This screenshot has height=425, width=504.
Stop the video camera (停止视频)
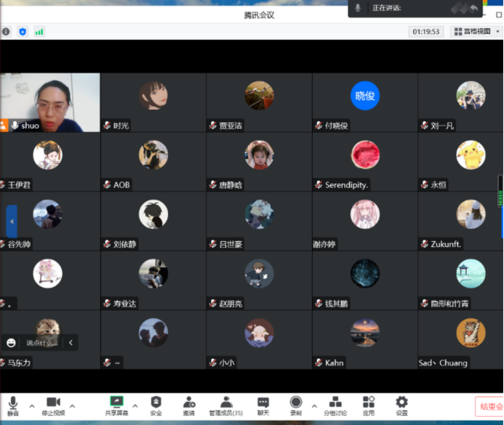coord(52,405)
